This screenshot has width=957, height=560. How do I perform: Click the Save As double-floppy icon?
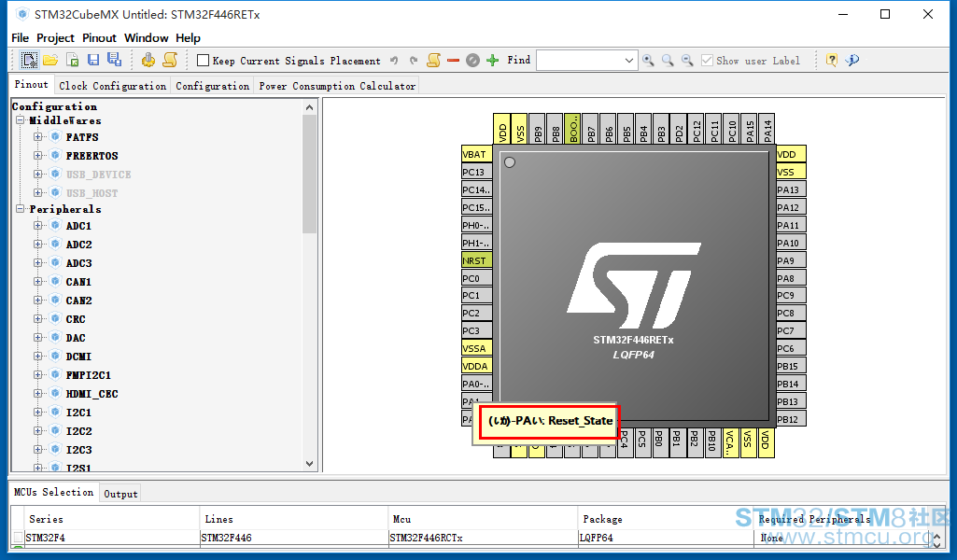point(114,59)
